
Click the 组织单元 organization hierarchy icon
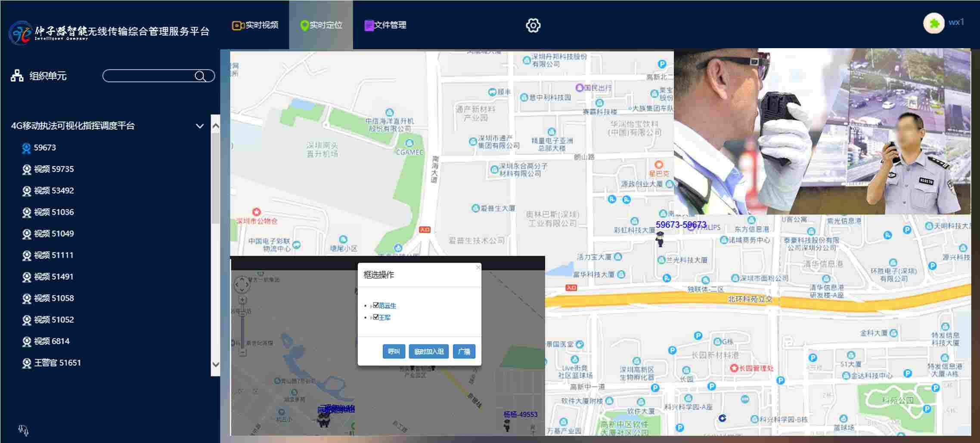point(17,76)
